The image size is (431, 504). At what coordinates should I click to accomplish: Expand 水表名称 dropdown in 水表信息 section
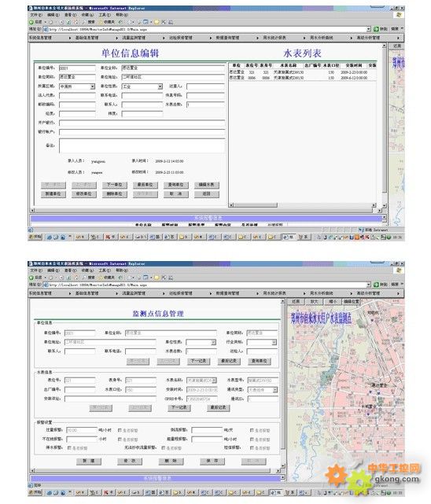click(215, 381)
